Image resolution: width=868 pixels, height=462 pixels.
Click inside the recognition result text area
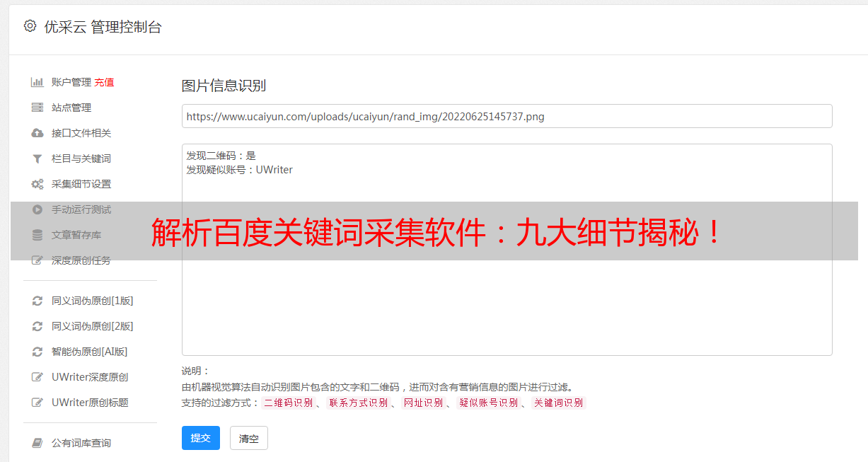tap(507, 249)
